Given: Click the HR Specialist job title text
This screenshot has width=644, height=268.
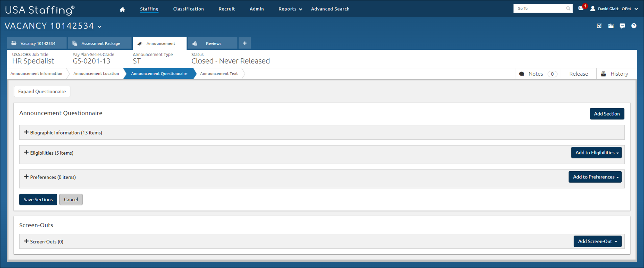Looking at the screenshot, I should 33,61.
